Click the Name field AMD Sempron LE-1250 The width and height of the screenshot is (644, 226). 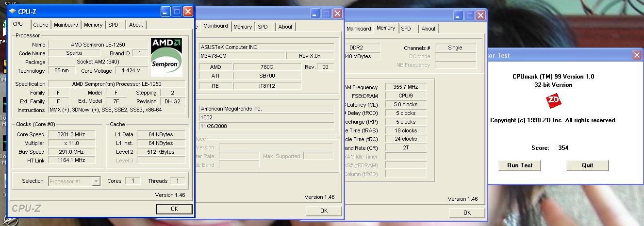coord(99,45)
